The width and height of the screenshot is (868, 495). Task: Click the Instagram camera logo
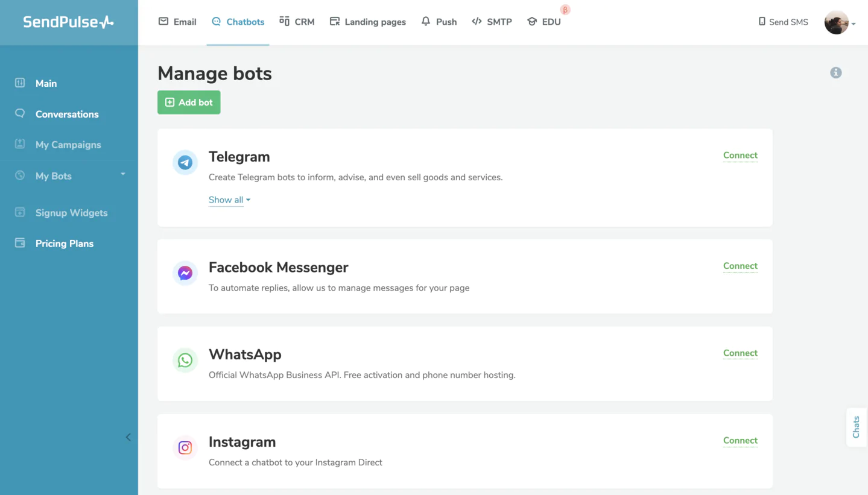tap(185, 448)
